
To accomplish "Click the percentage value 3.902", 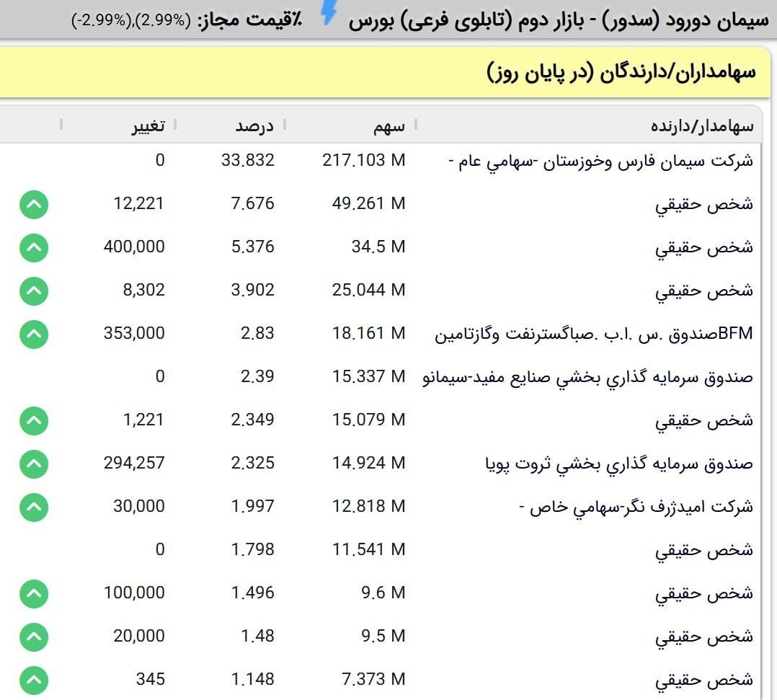I will 253,290.
